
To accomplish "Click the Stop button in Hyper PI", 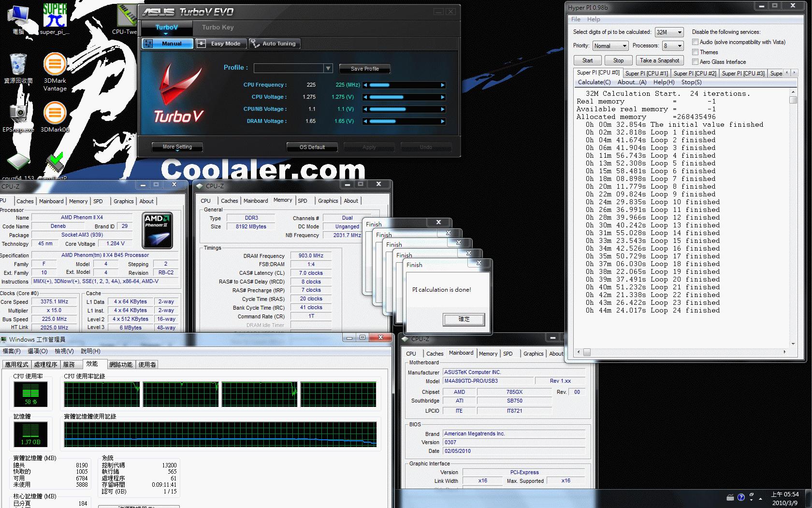I will 618,60.
